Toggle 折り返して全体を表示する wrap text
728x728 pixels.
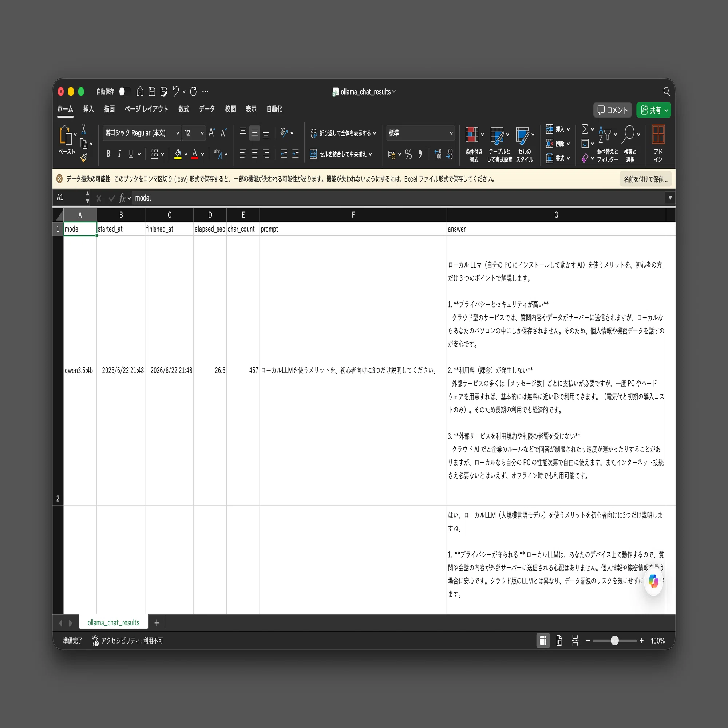[x=343, y=133]
